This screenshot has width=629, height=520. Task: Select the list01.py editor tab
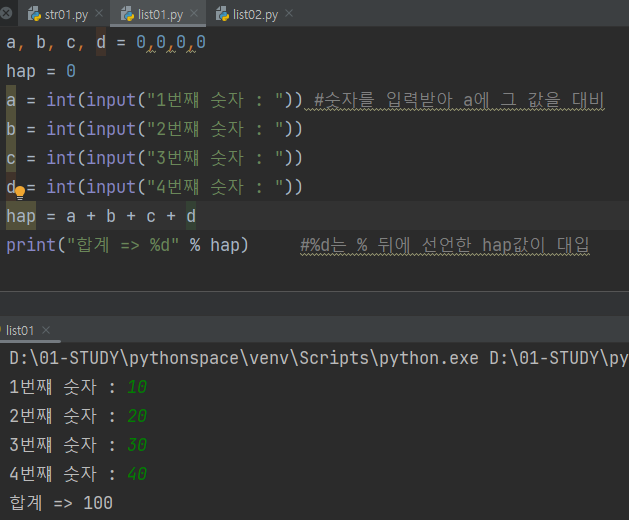pos(159,14)
